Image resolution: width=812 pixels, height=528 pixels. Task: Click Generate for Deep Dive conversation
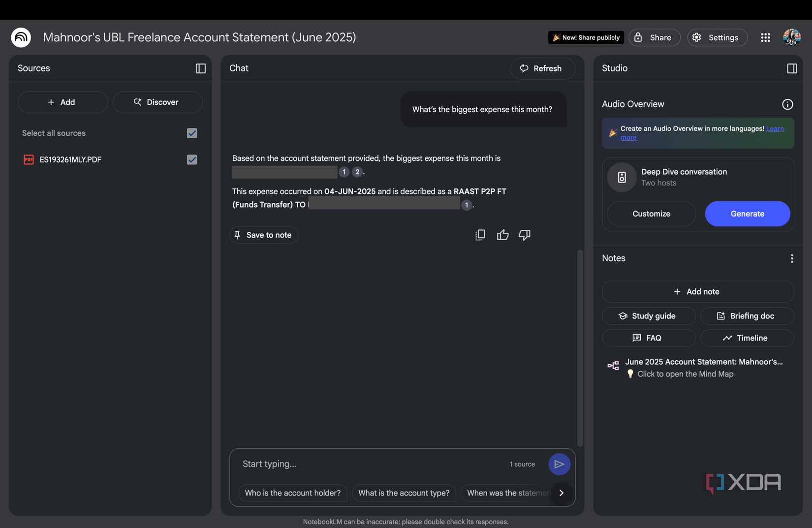[x=747, y=214]
